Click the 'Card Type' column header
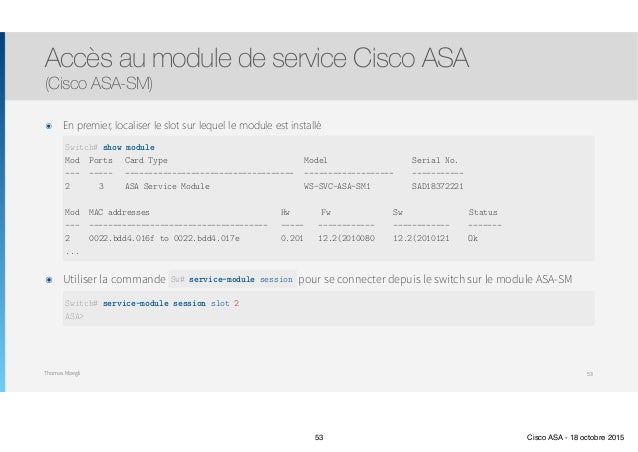The height and width of the screenshot is (452, 638). [x=146, y=160]
